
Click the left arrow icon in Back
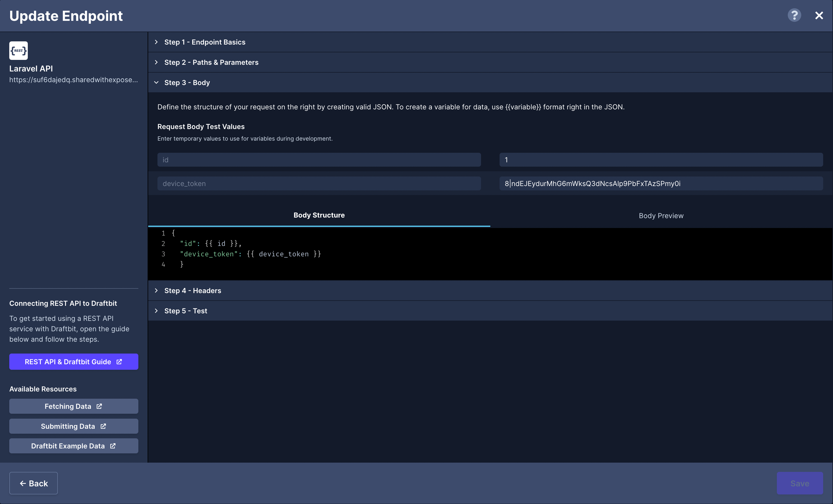(x=23, y=483)
